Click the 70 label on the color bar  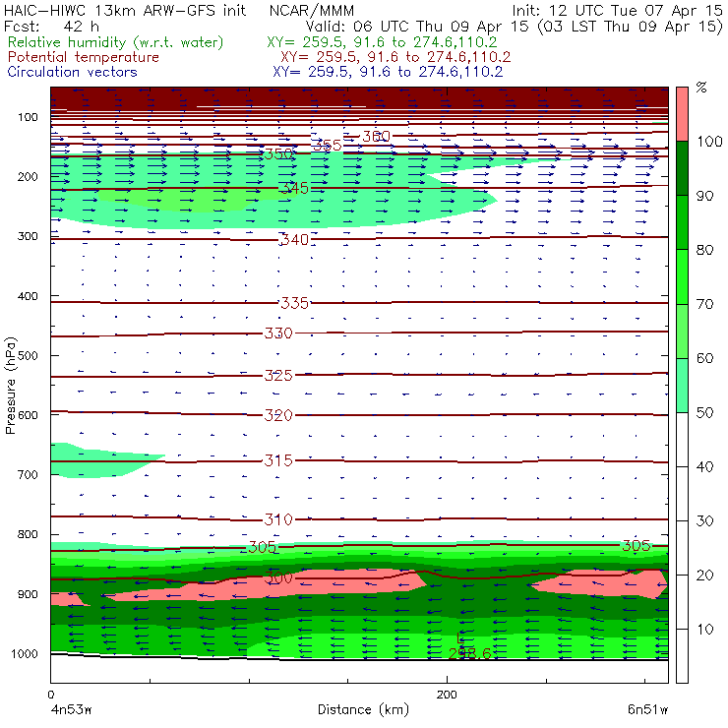click(x=704, y=304)
